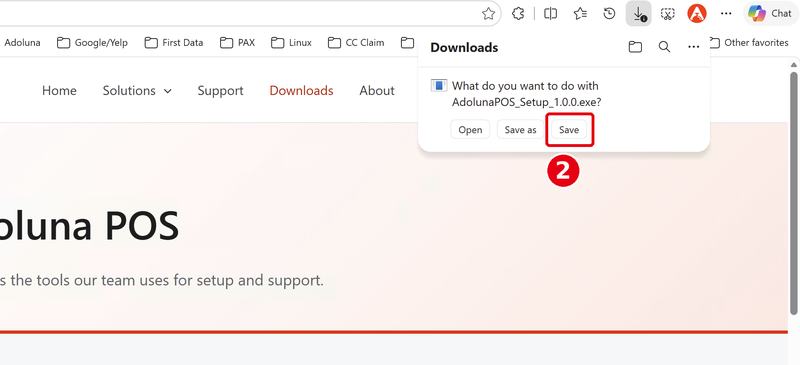Click the AdolunaPOS_Setup exe file icon
The image size is (800, 365).
click(439, 85)
